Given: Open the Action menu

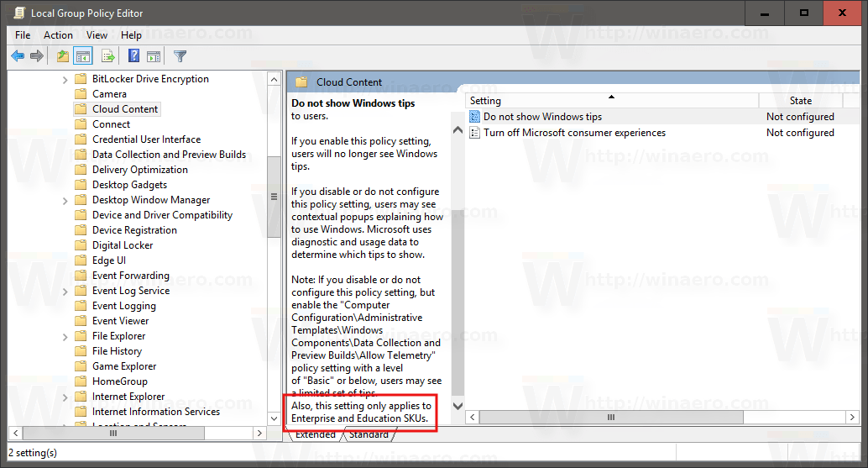Looking at the screenshot, I should [x=58, y=35].
